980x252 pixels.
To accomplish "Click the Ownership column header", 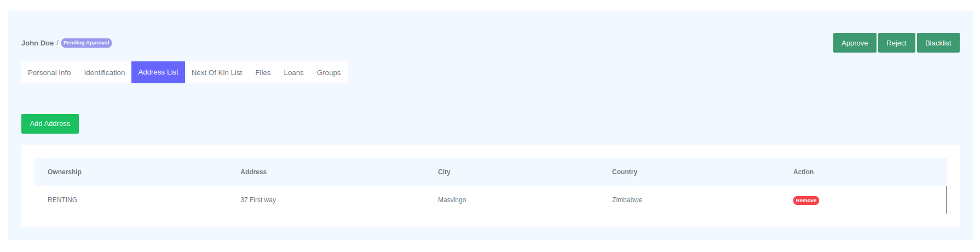I will (x=65, y=172).
